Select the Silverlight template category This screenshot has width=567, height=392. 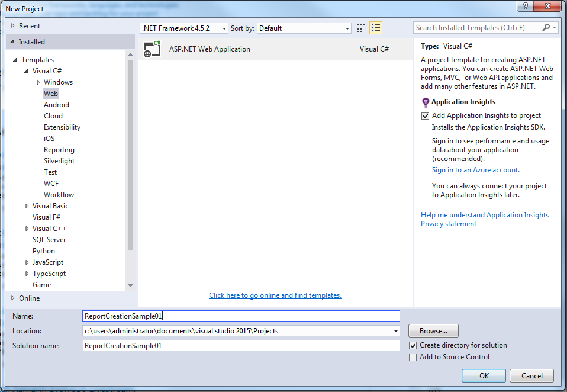[x=59, y=161]
